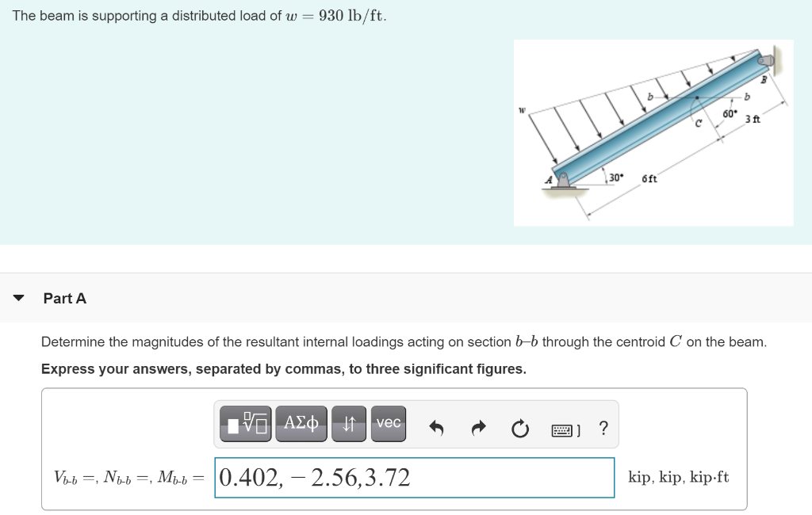This screenshot has height=515, width=812.
Task: Click the units label kip, kip, kip·ft
Action: click(x=680, y=476)
